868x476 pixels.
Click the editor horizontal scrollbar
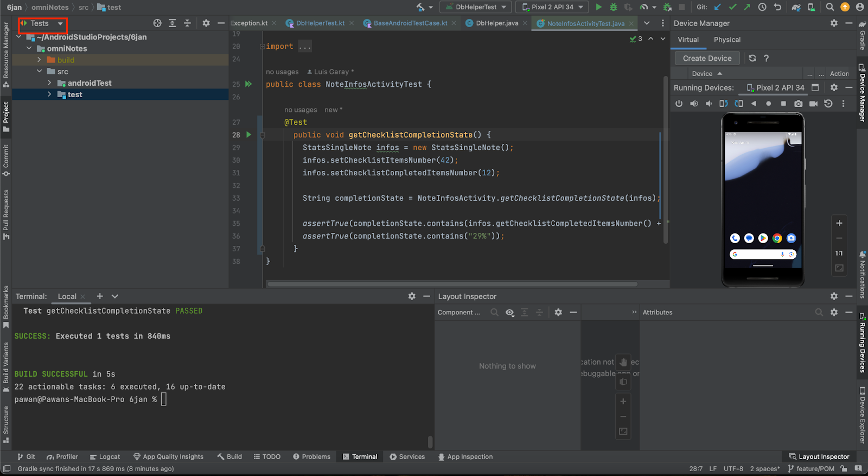coord(451,284)
